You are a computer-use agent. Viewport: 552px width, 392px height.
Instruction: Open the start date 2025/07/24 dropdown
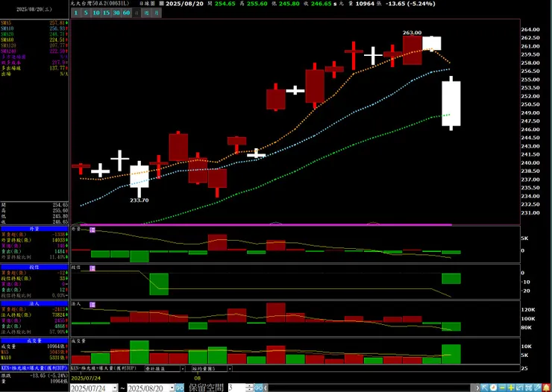(115, 388)
